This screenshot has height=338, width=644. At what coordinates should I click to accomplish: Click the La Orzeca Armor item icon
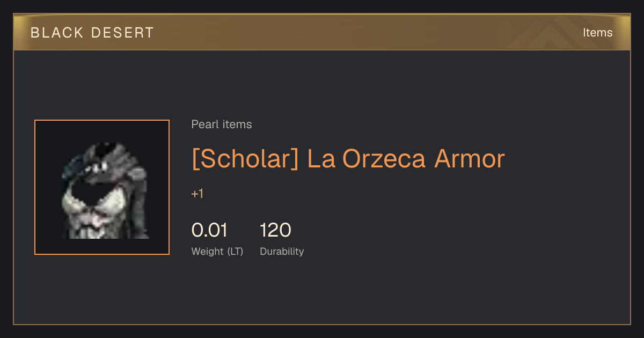tap(102, 187)
